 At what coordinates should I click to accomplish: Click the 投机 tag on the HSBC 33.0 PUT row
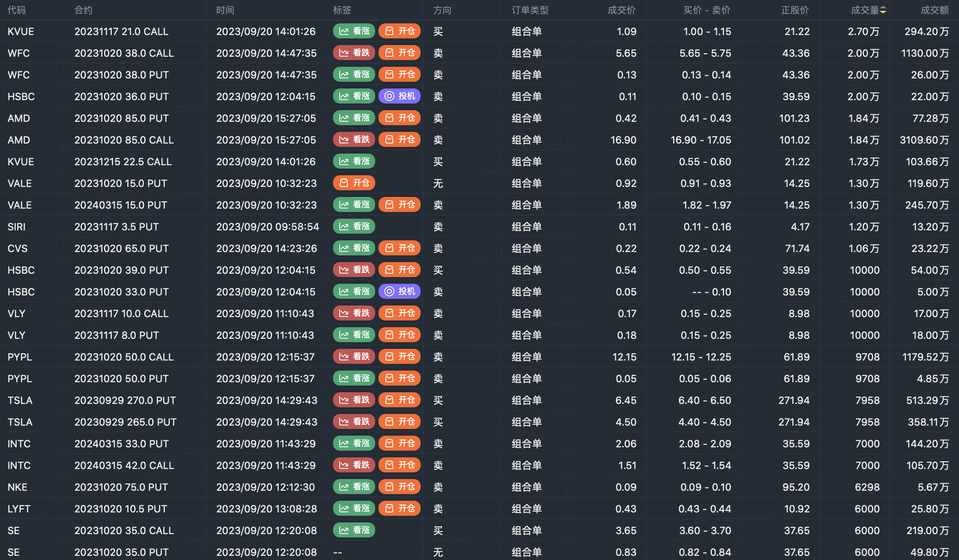coord(399,292)
